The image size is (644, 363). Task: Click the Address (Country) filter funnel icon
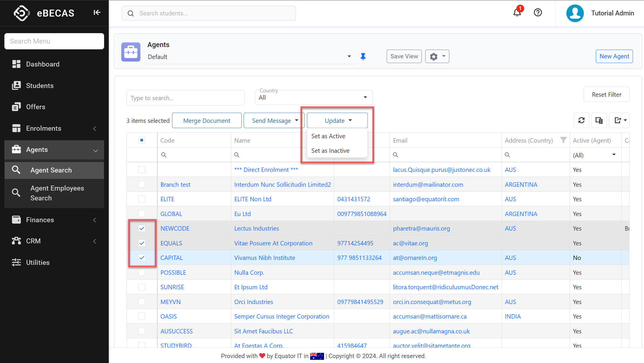[x=563, y=140]
